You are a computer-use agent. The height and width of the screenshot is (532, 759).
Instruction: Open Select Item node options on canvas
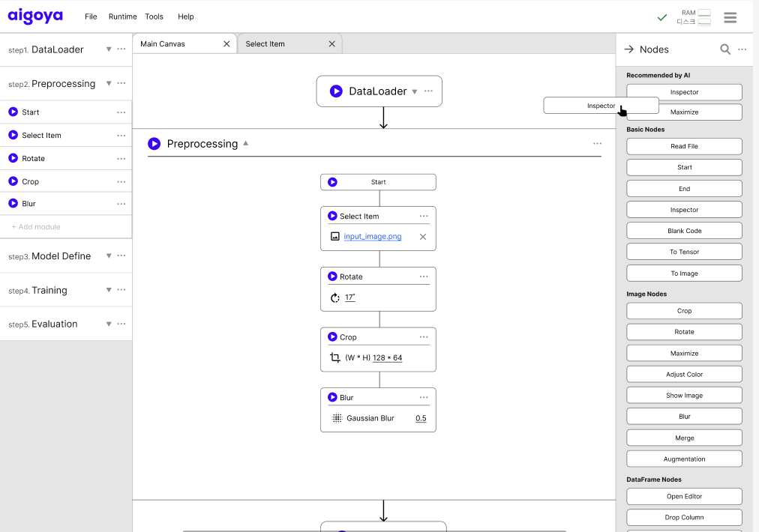pyautogui.click(x=424, y=216)
